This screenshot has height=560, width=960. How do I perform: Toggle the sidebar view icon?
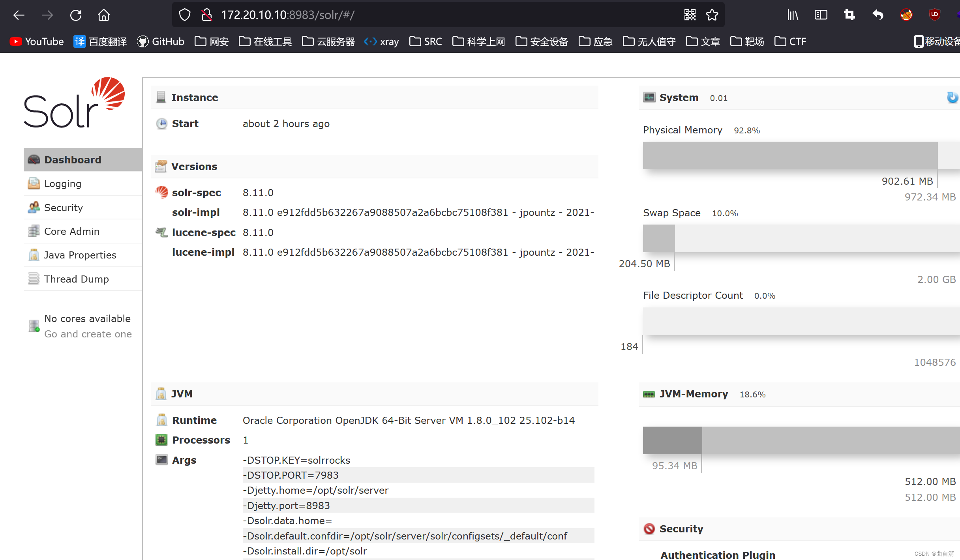point(821,15)
